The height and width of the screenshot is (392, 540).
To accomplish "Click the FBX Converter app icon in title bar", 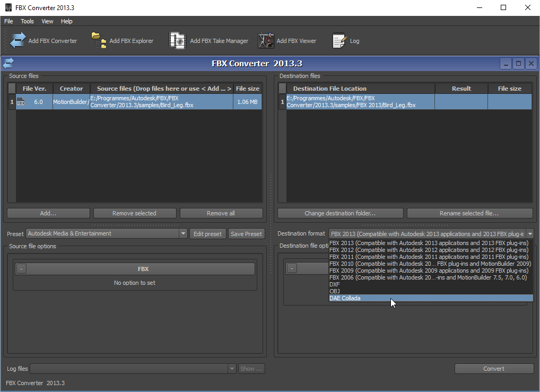I will point(8,7).
